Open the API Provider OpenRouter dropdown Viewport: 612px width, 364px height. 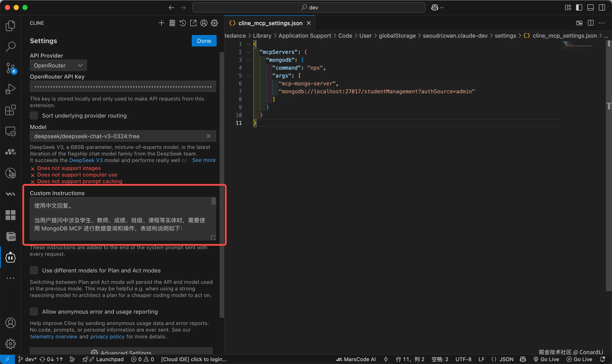(58, 65)
